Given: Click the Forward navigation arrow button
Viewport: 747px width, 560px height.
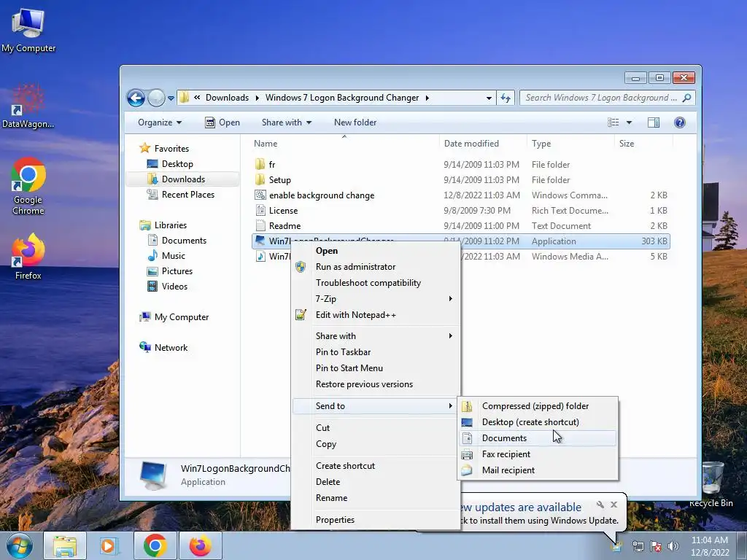Looking at the screenshot, I should click(x=156, y=98).
